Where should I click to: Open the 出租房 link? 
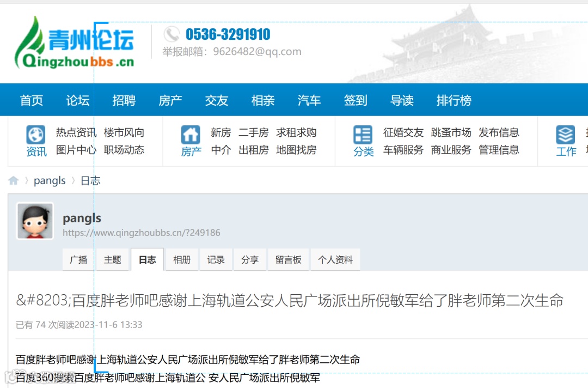tap(254, 150)
